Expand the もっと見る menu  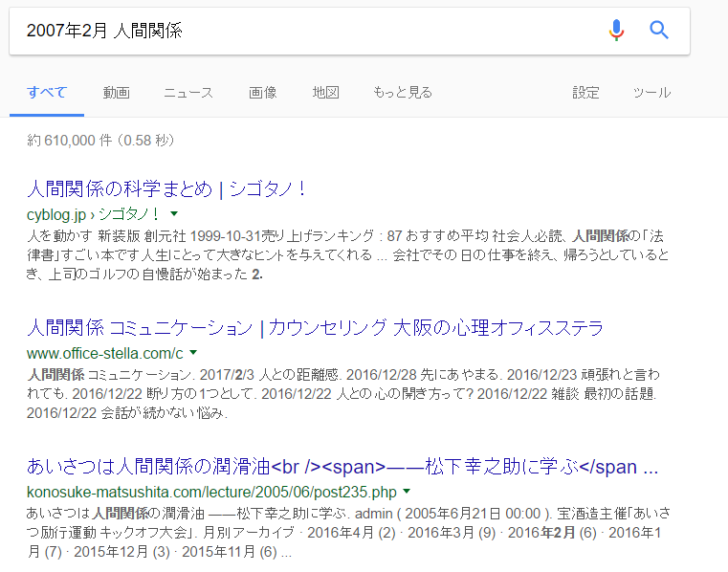(403, 93)
